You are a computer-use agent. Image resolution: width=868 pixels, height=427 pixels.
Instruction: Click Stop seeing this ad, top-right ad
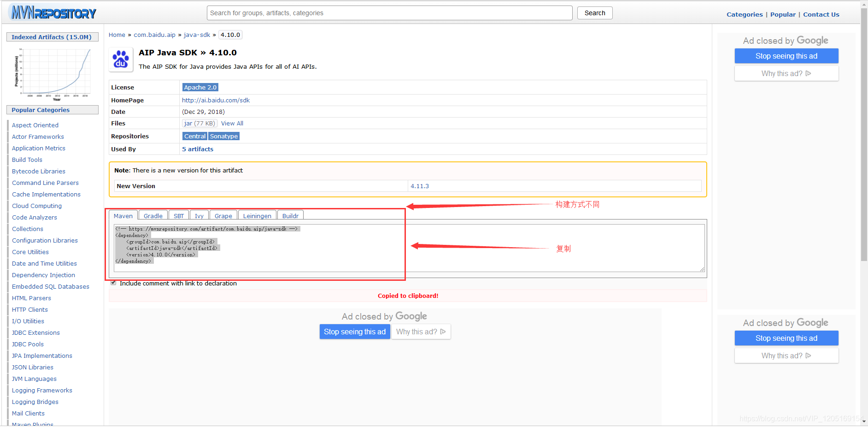pos(786,56)
